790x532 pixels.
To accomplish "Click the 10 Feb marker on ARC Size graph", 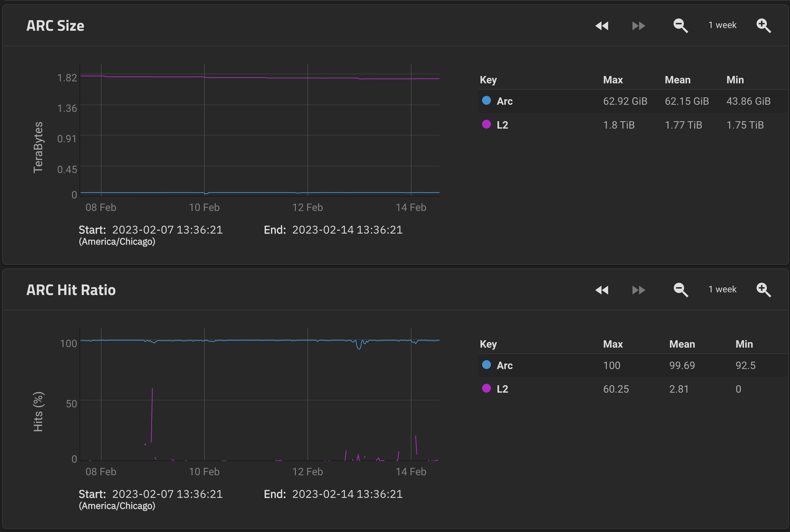I will [204, 207].
